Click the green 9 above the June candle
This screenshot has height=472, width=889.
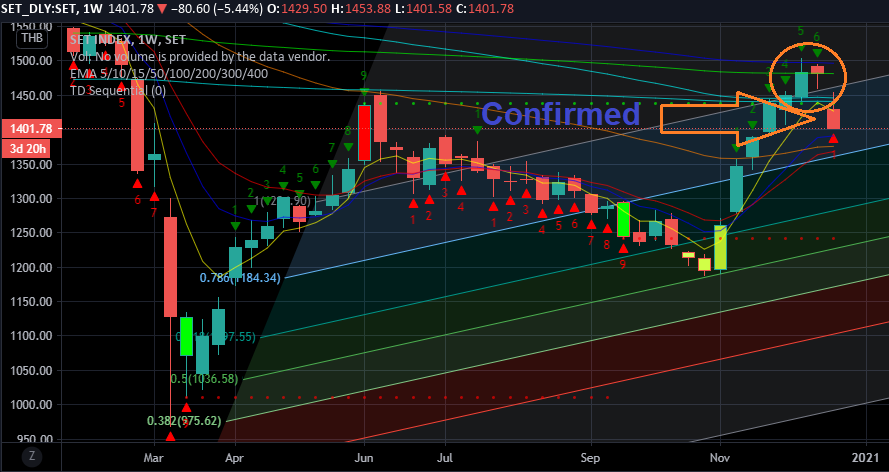pyautogui.click(x=363, y=75)
